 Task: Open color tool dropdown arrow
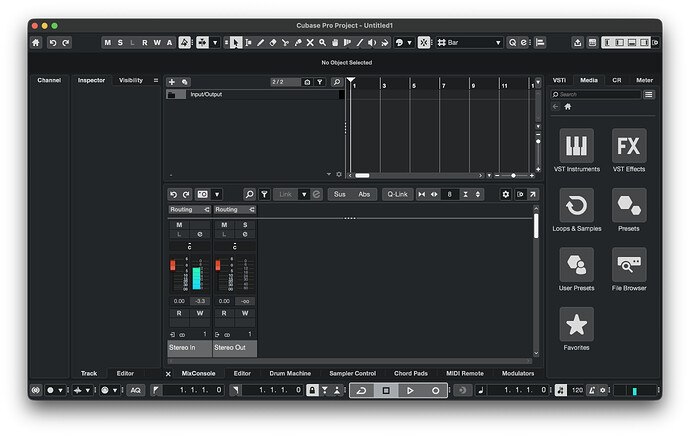[409, 43]
